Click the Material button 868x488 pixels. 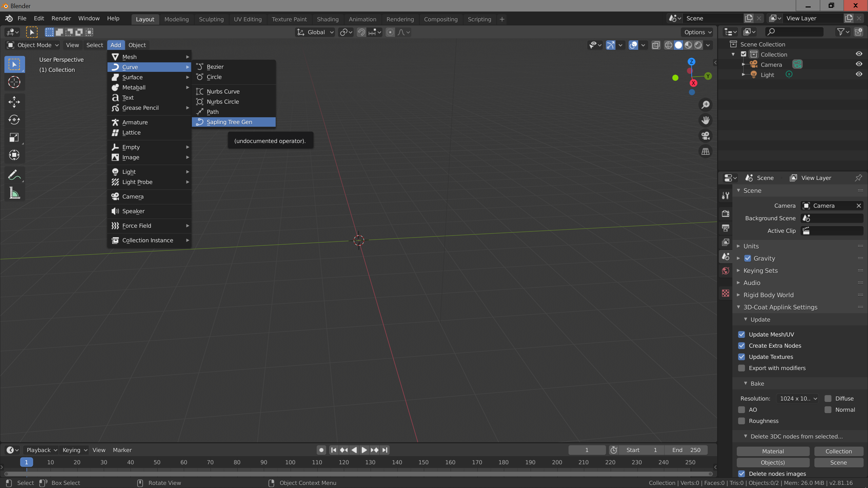773,451
